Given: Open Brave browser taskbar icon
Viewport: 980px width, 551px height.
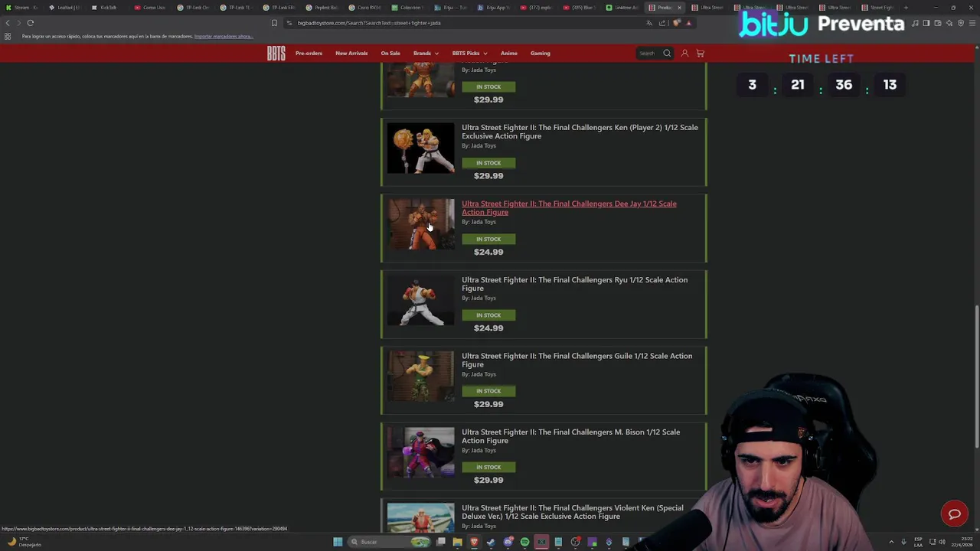Looking at the screenshot, I should pyautogui.click(x=474, y=542).
